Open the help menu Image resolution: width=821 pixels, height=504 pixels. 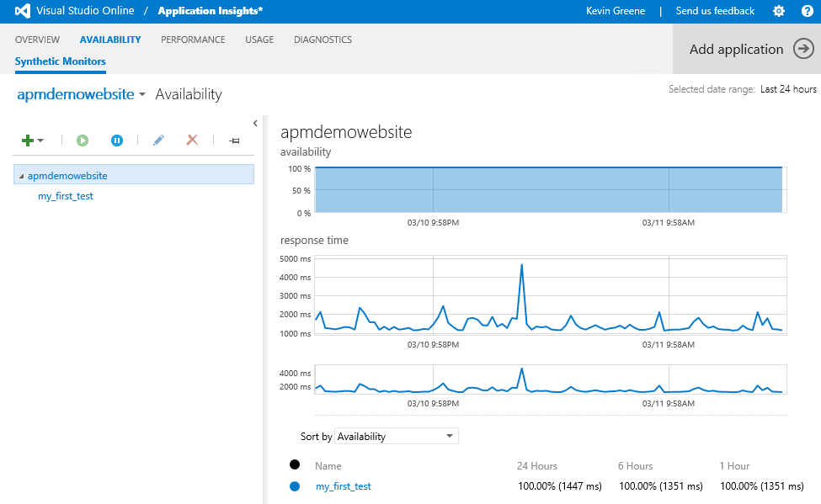point(808,10)
